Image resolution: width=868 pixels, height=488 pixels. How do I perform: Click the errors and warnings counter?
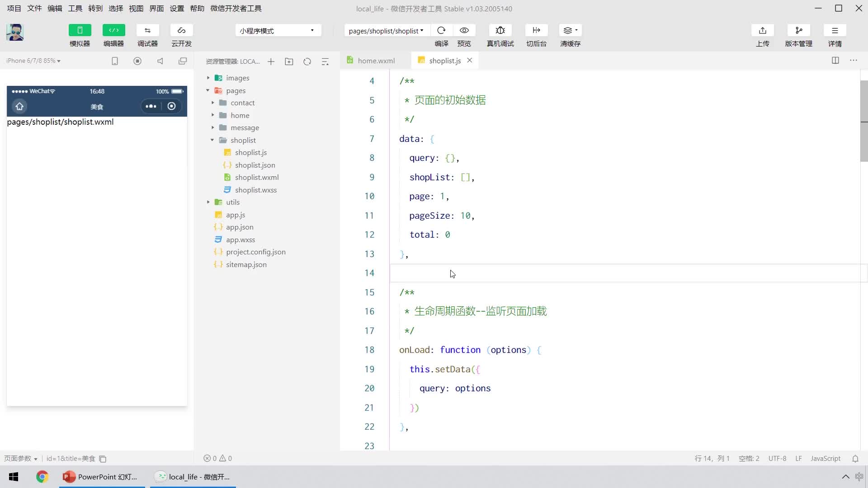217,458
